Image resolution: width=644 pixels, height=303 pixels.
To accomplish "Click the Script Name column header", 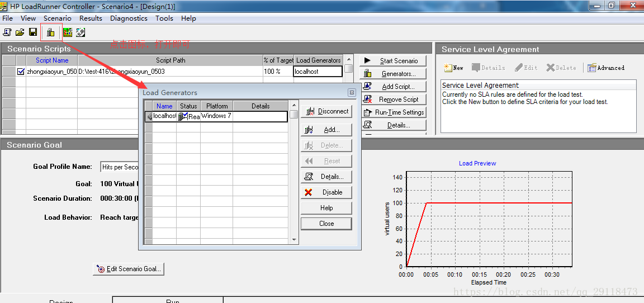I will pyautogui.click(x=52, y=60).
